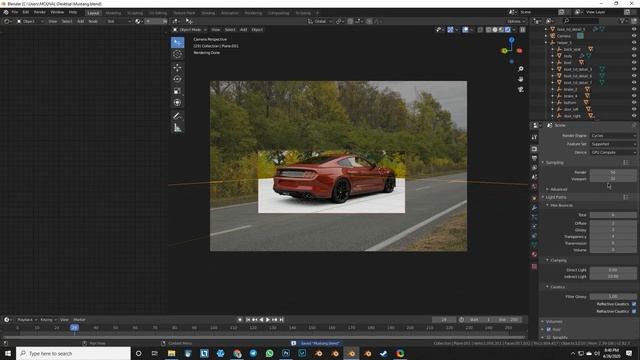
Task: Open the Tool properties tab
Action: [534, 138]
